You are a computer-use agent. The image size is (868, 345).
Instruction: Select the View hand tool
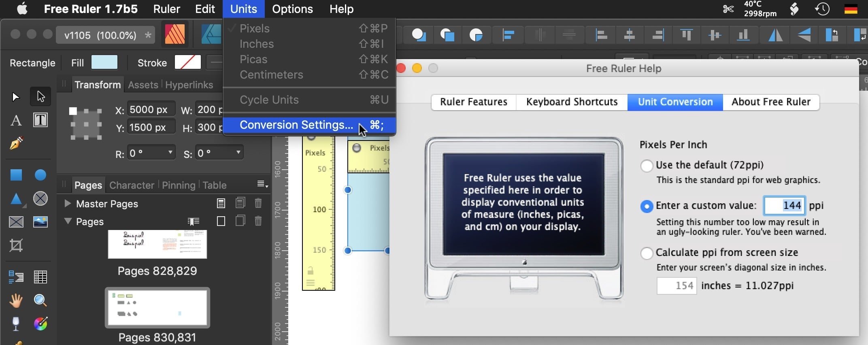click(16, 300)
